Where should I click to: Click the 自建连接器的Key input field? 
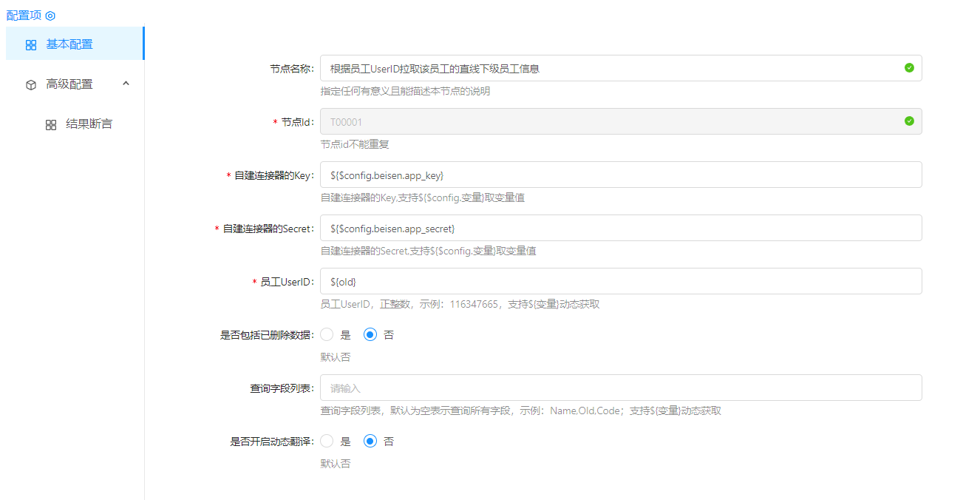pos(621,175)
